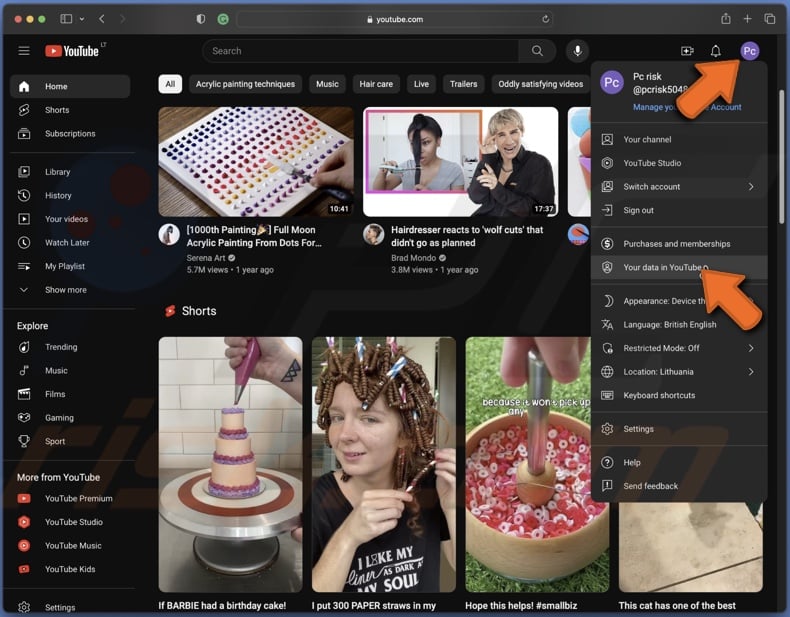Viewport: 790px width, 617px height.
Task: Click Serena Art channel name
Action: pyautogui.click(x=206, y=258)
